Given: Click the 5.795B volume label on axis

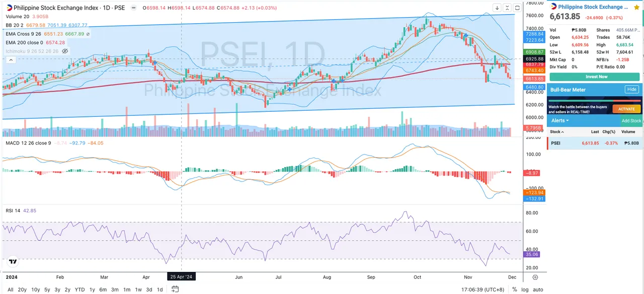Looking at the screenshot, I should pos(533,128).
